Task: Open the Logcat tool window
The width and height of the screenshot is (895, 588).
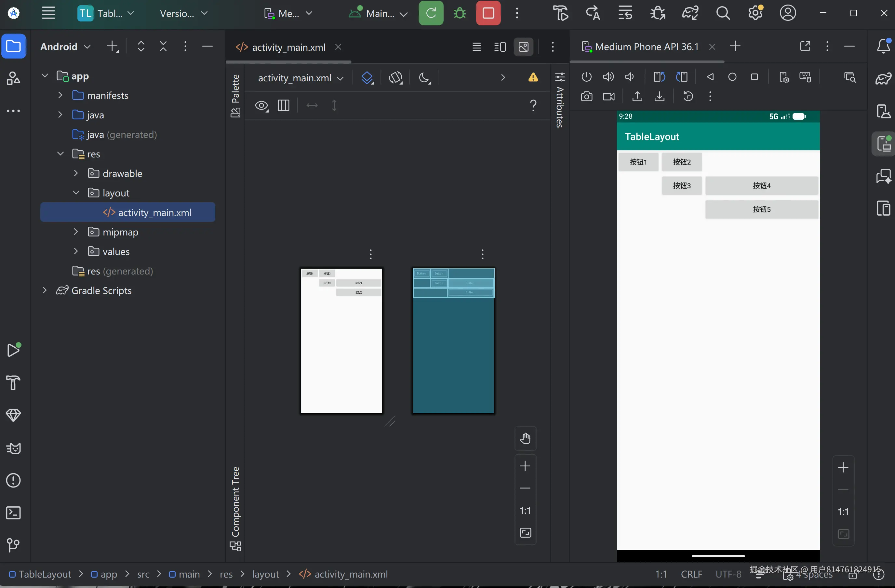Action: click(x=14, y=448)
